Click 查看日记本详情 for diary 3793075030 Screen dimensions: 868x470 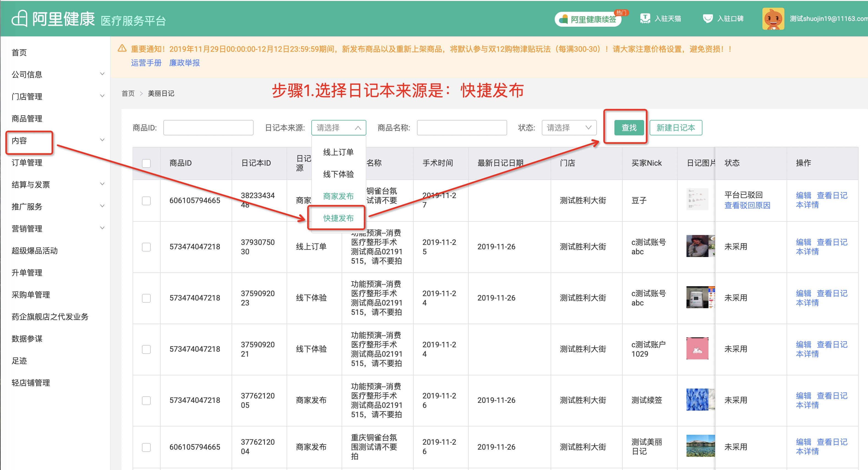tap(822, 247)
